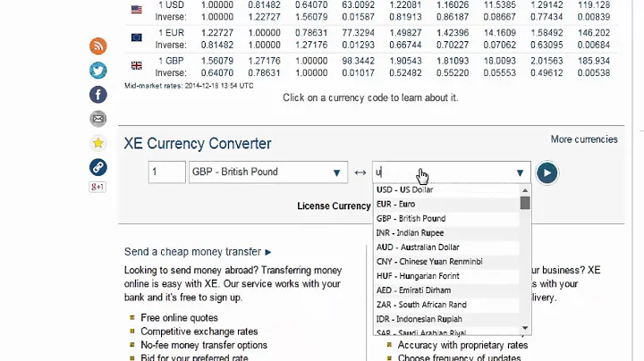The image size is (644, 361).
Task: Share via the Twitter icon
Action: (x=98, y=71)
